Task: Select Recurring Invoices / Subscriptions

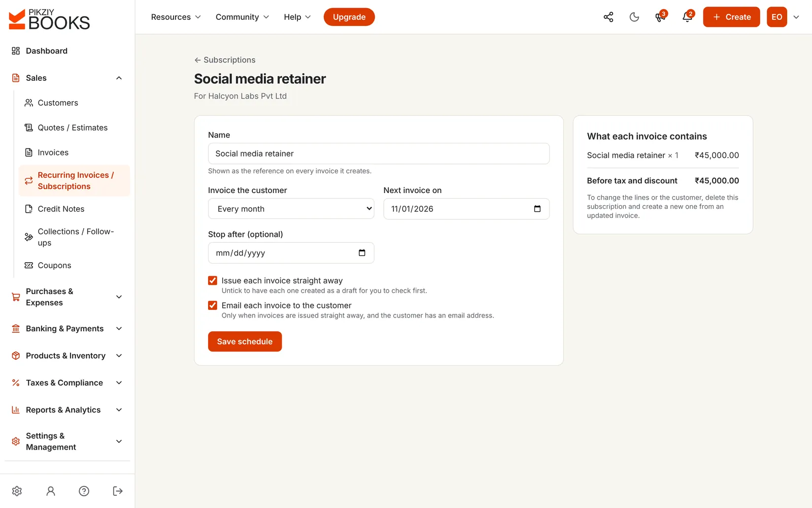Action: [x=74, y=181]
